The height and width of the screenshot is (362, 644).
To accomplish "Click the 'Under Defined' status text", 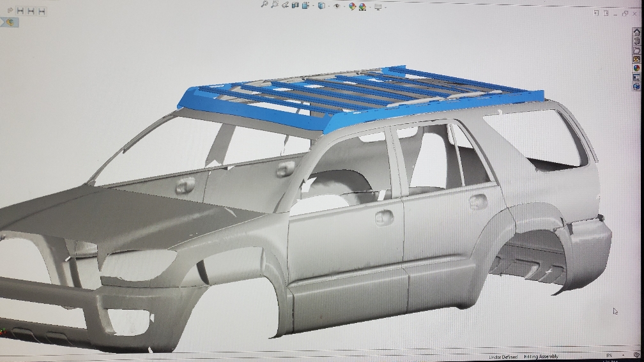I will tap(503, 357).
